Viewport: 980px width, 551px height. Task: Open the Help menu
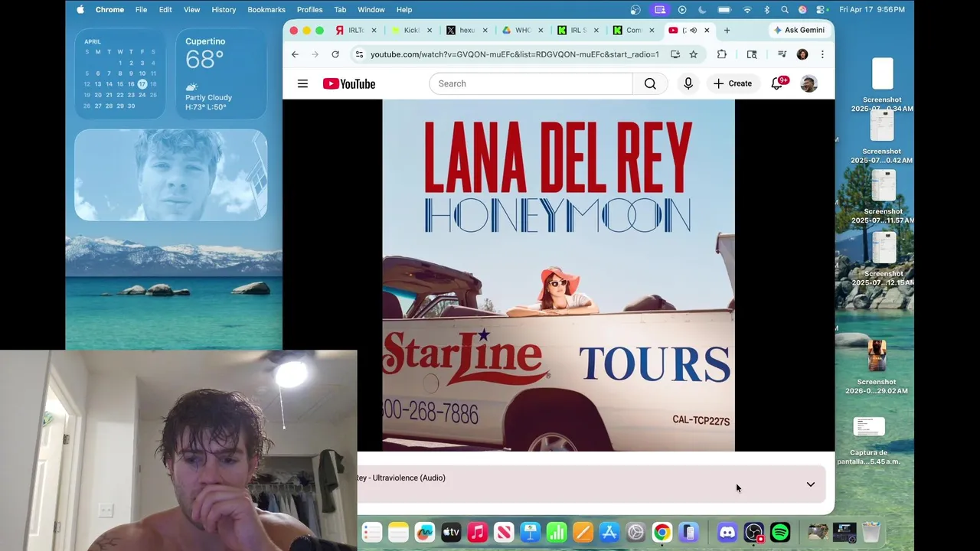(404, 9)
